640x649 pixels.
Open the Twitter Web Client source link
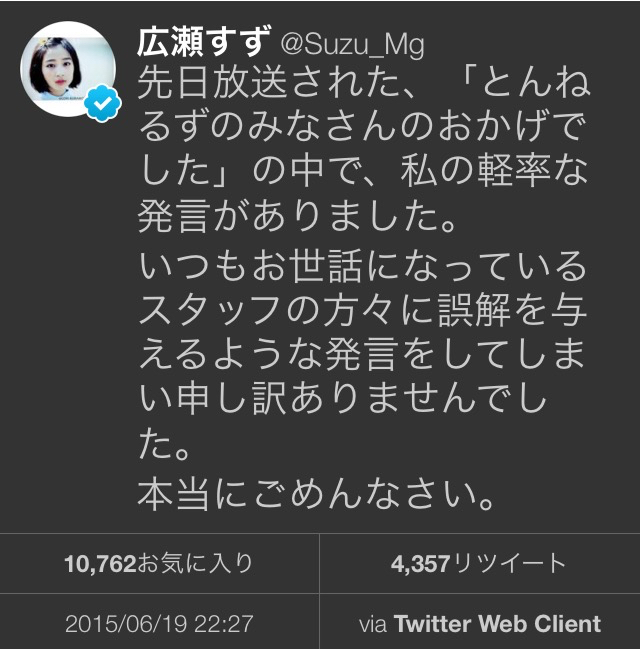497,623
